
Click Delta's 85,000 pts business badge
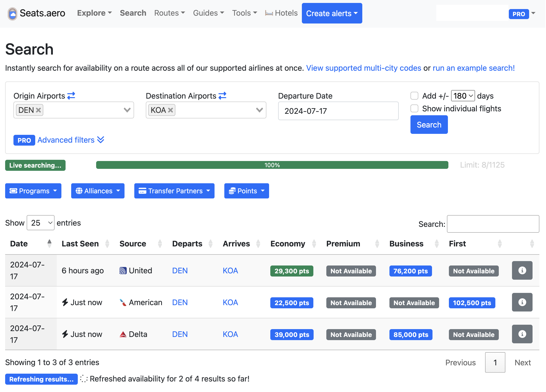click(x=411, y=334)
